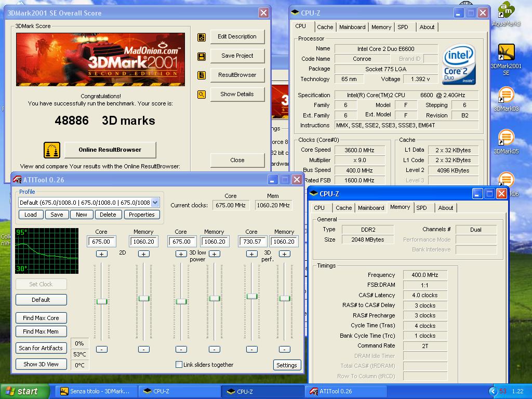This screenshot has width=532, height=399.
Task: Open Online ResultBrowser button
Action: click(x=110, y=150)
